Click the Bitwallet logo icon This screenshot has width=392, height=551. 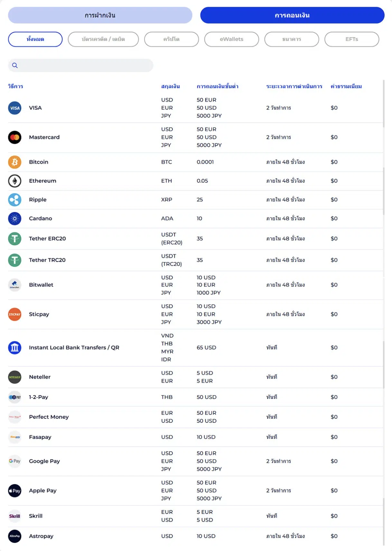point(15,285)
